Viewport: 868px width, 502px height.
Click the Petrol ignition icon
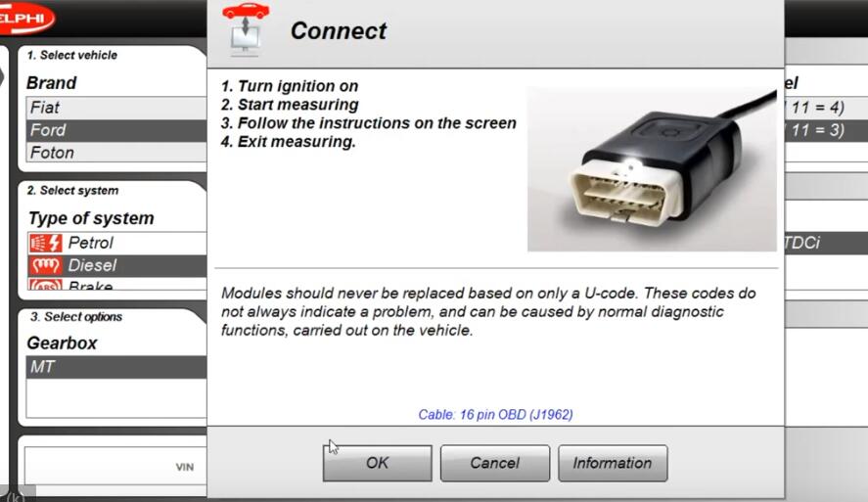click(45, 243)
